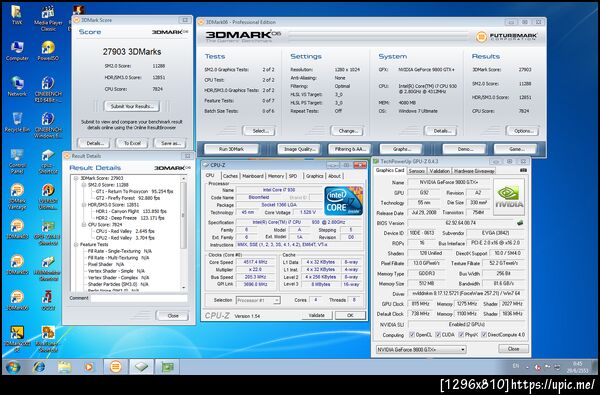Click the Demo button in 3DMark06
The height and width of the screenshot is (395, 600).
click(x=465, y=149)
